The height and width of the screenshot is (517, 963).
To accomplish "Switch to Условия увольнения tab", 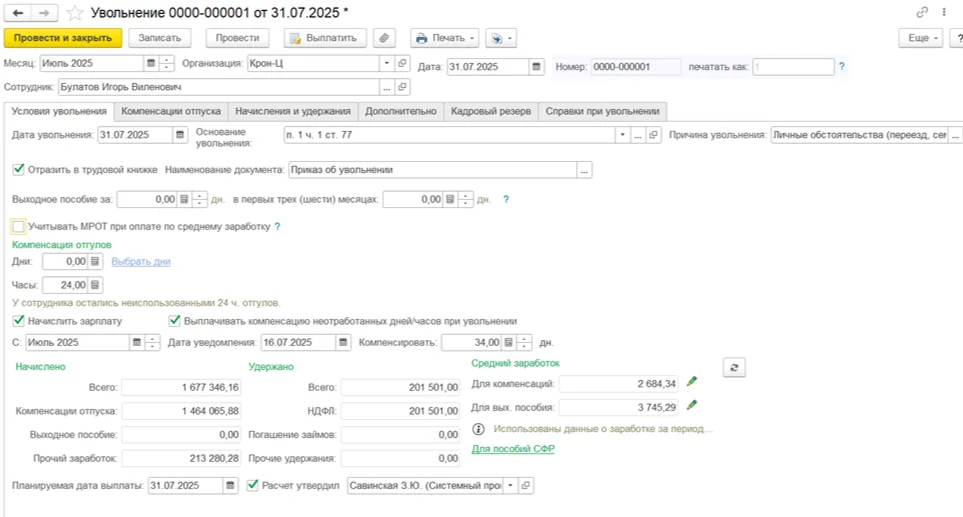I will (59, 111).
